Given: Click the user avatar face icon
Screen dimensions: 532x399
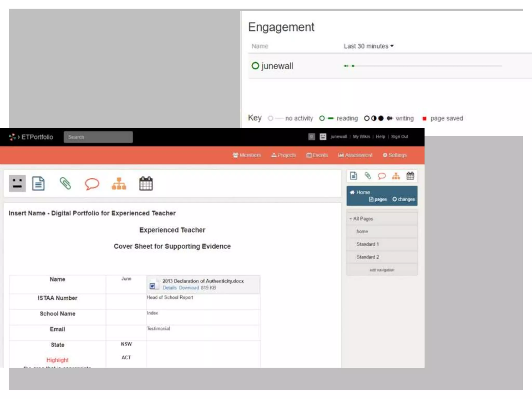Looking at the screenshot, I should (x=17, y=183).
